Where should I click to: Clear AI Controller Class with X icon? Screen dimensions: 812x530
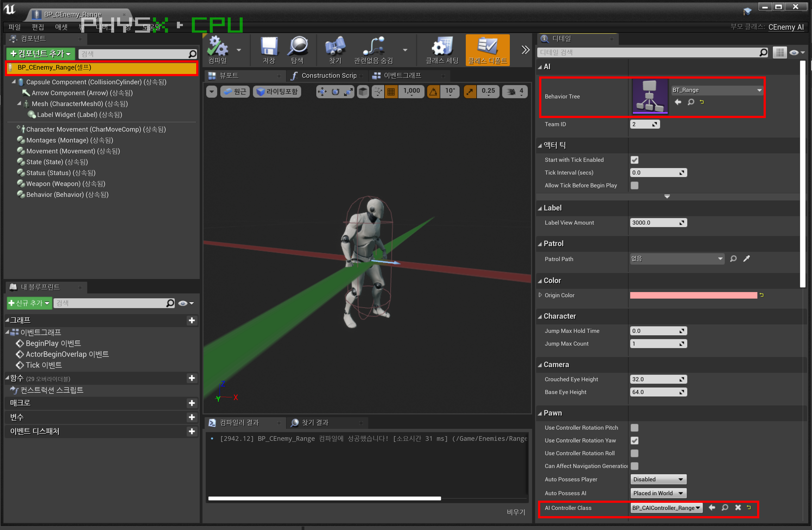[738, 508]
